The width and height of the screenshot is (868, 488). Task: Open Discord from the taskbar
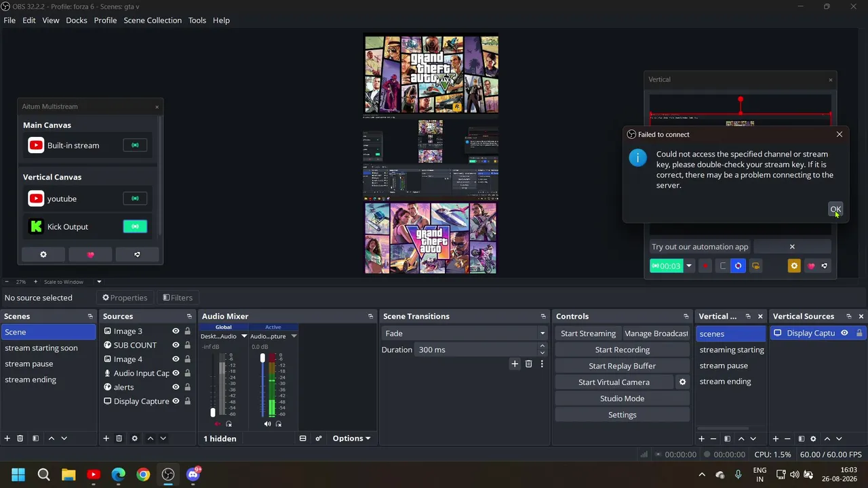pyautogui.click(x=193, y=474)
